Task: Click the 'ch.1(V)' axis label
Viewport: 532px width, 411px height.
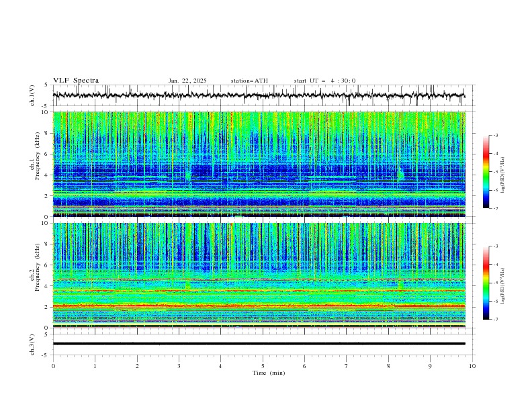Action: point(32,95)
